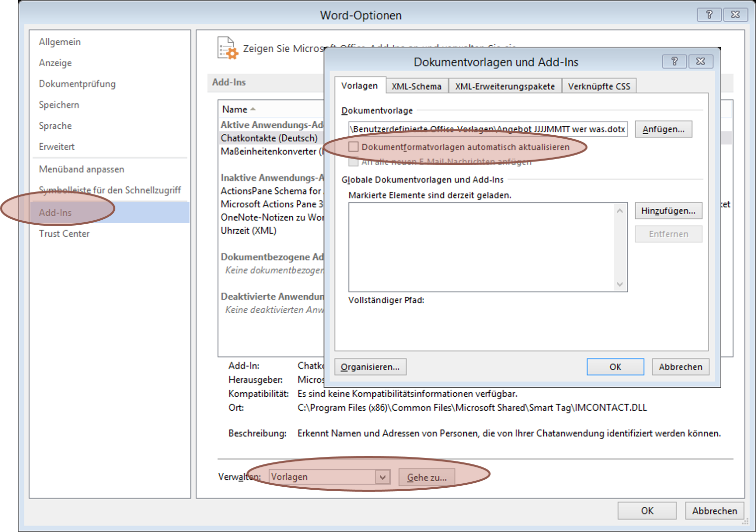Sort add-ins list by Name column header
Viewport: 756px width, 532px height.
click(235, 109)
